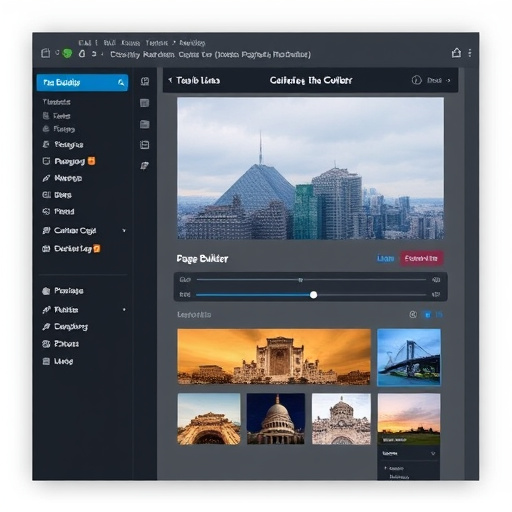Screen dimensions: 512x512
Task: Click the blue text link left of the red button
Action: click(x=385, y=258)
